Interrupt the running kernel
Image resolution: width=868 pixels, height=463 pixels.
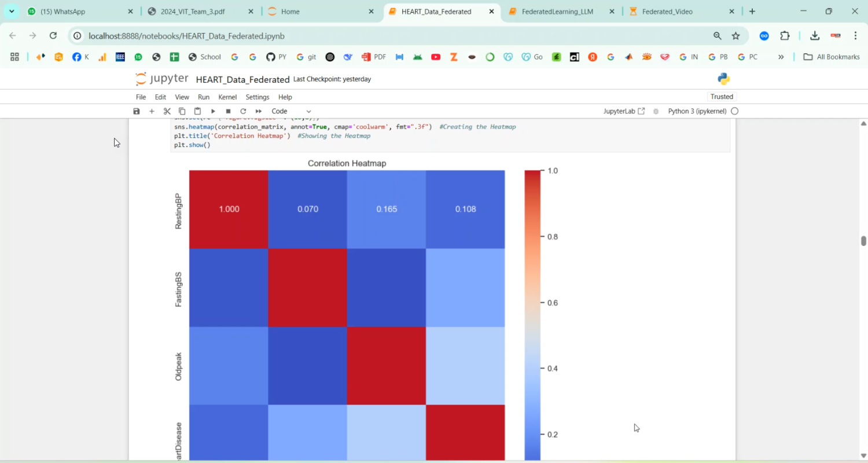227,111
